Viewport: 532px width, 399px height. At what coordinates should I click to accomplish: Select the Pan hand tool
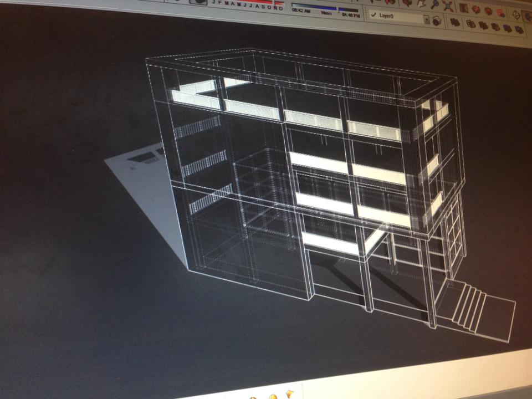pos(421,4)
